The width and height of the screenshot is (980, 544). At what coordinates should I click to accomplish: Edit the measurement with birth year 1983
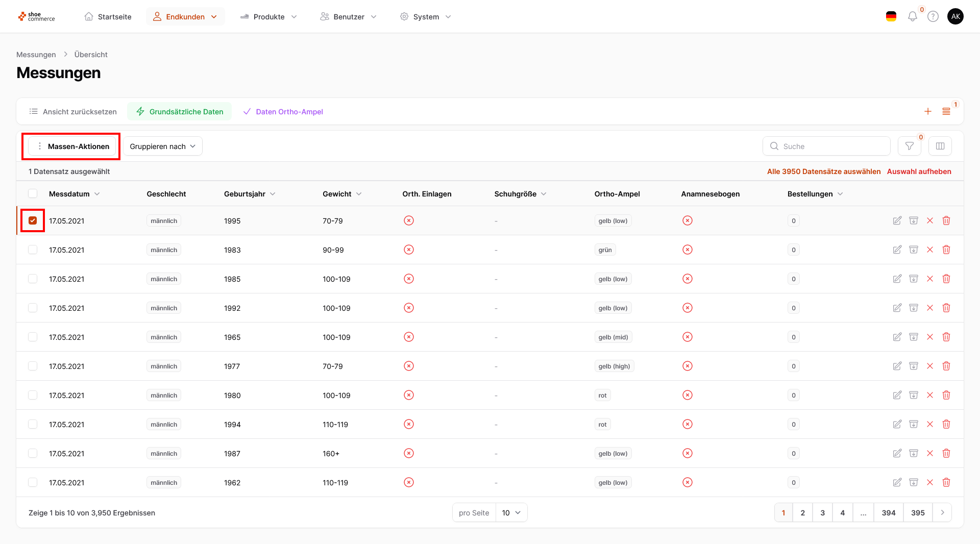[897, 250]
